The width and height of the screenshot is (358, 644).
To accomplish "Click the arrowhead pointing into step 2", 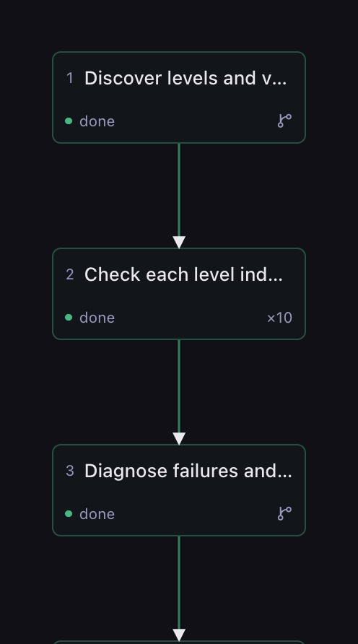I will 179,242.
